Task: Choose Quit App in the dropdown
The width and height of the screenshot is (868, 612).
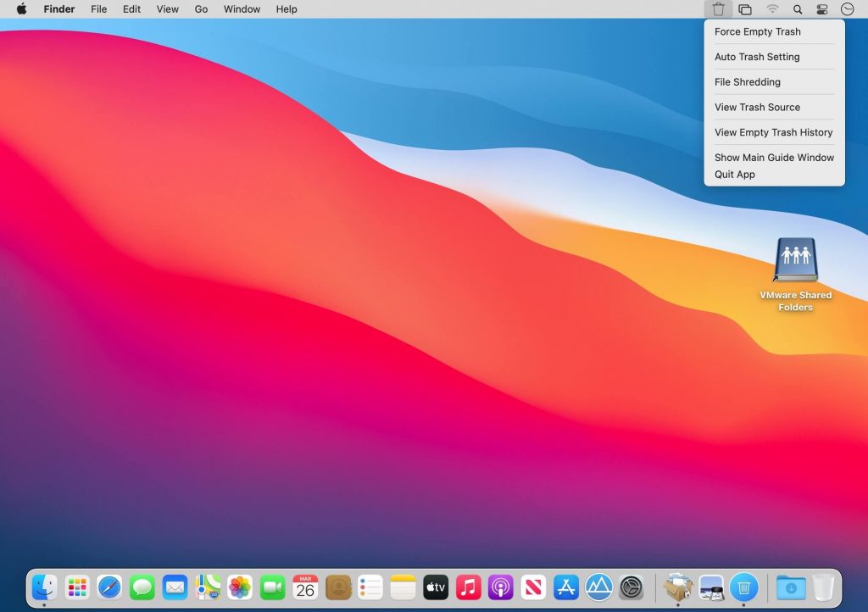Action: point(734,175)
